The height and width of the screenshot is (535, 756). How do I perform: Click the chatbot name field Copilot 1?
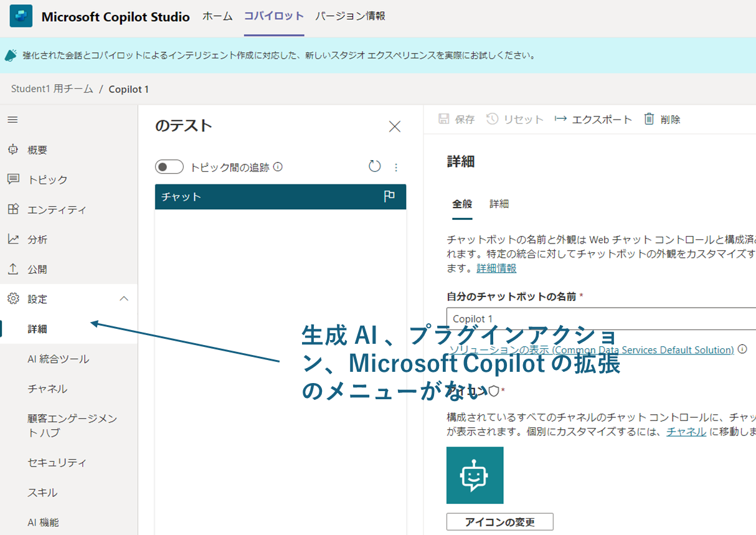601,318
